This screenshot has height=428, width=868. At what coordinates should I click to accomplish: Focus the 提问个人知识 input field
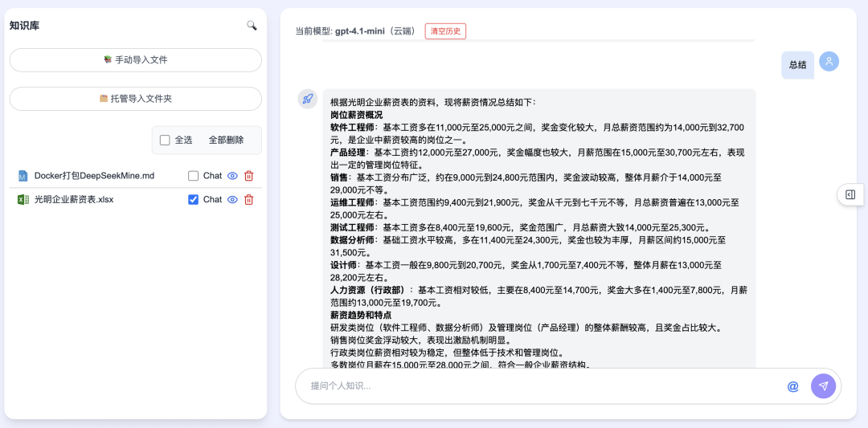545,386
